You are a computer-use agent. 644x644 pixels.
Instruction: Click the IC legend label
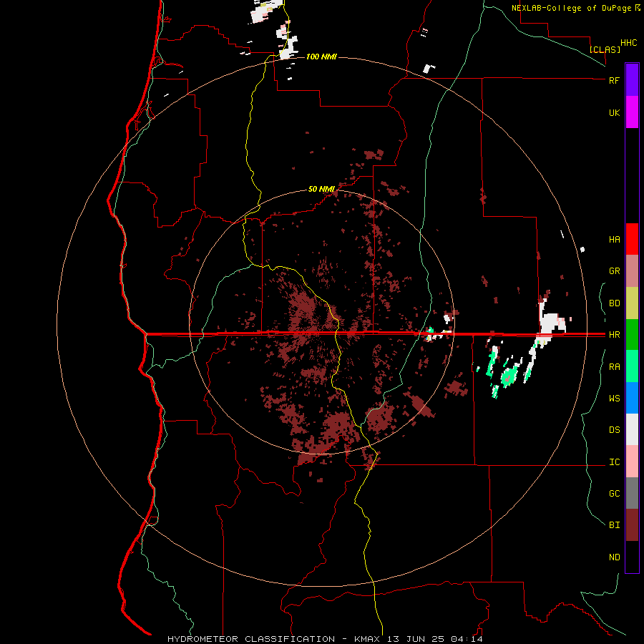[x=614, y=462]
